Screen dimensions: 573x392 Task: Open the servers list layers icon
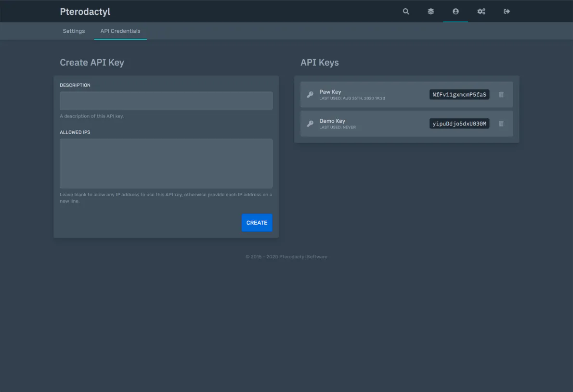coord(431,12)
